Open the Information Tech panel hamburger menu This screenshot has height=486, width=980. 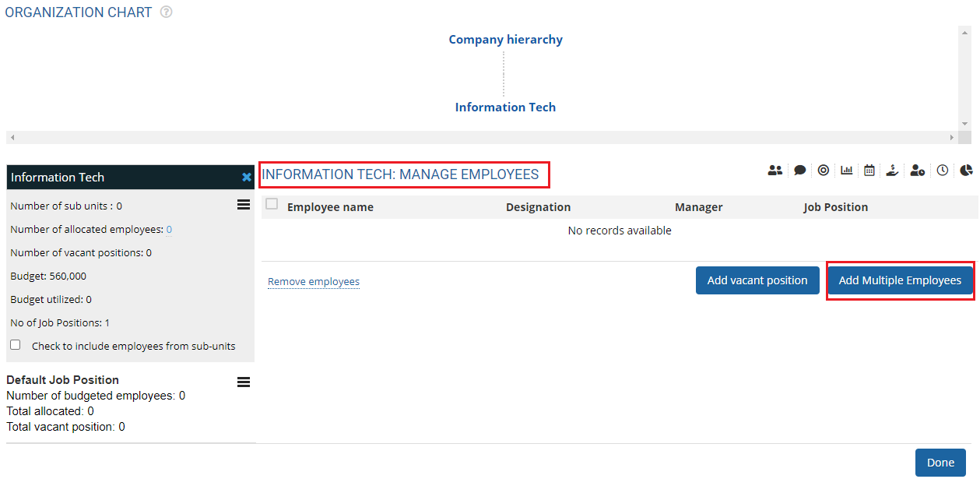pos(244,204)
